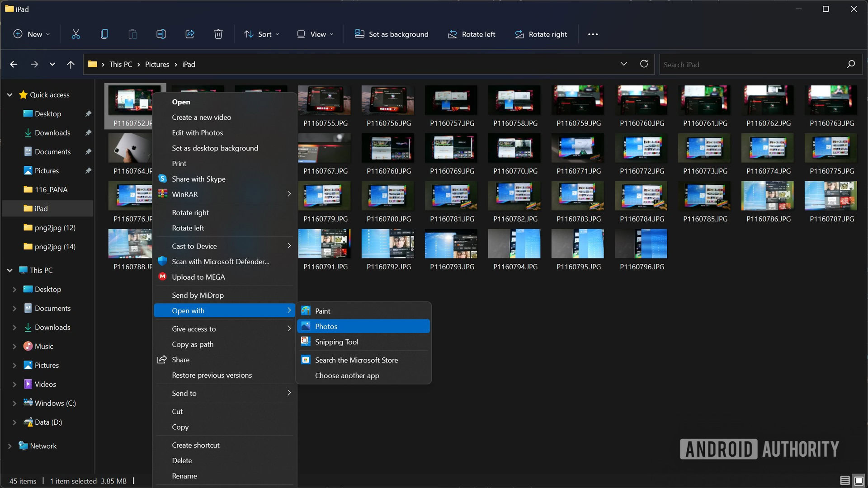The height and width of the screenshot is (488, 868).
Task: Click the Share icon in toolbar
Action: coord(190,34)
